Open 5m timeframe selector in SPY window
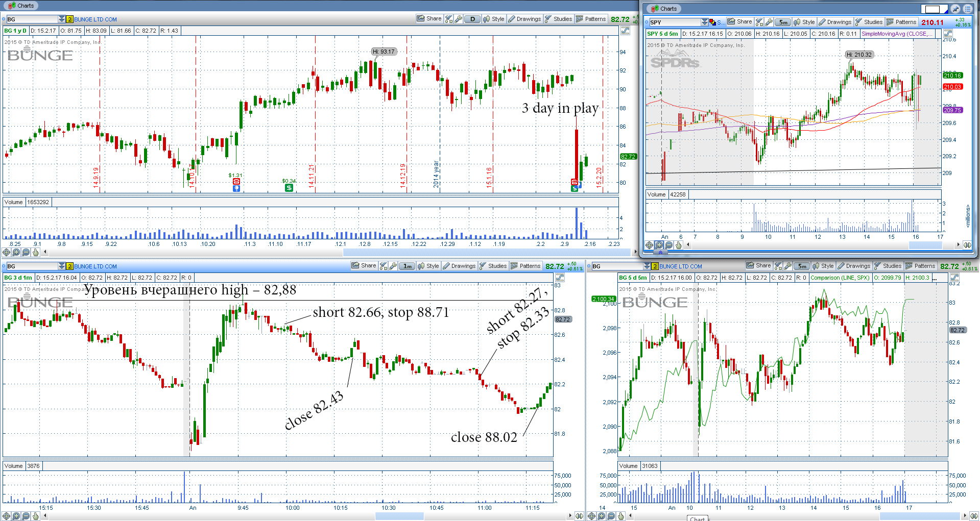980x521 pixels. [x=783, y=22]
